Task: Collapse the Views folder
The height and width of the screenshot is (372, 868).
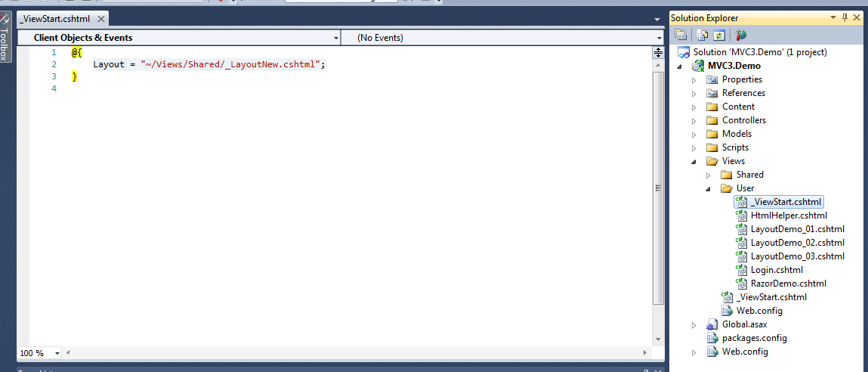Action: pyautogui.click(x=694, y=161)
